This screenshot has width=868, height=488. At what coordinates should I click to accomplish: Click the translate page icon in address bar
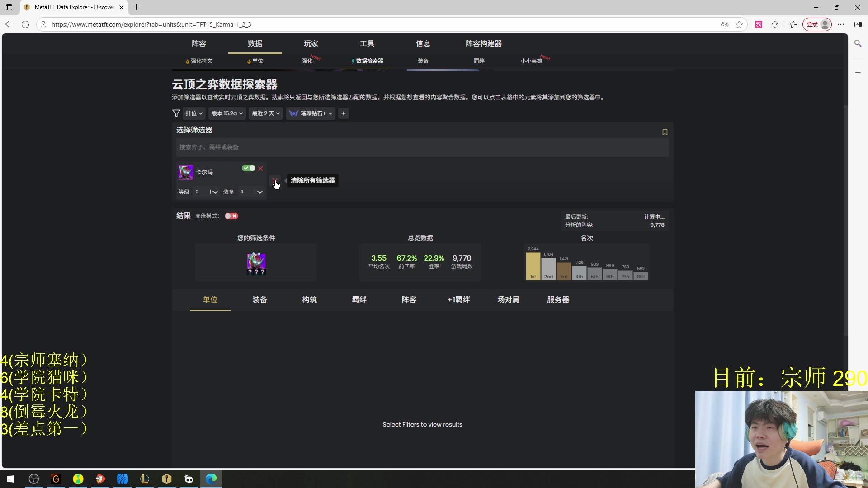tap(725, 24)
